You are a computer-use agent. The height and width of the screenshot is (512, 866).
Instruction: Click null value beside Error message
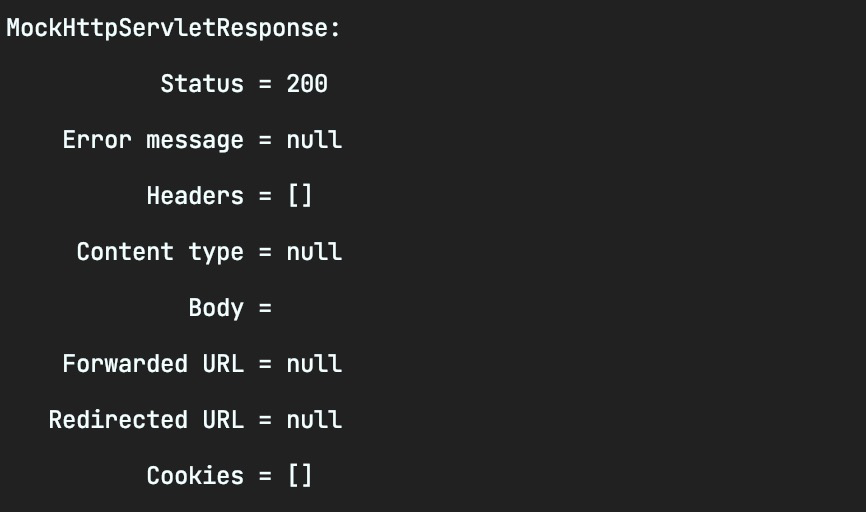point(314,140)
